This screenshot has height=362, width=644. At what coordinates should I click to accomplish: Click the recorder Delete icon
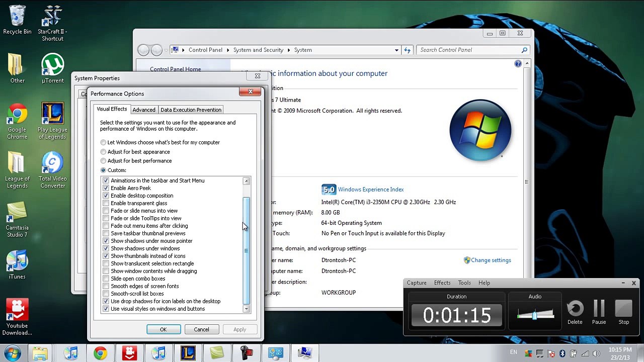point(575,313)
